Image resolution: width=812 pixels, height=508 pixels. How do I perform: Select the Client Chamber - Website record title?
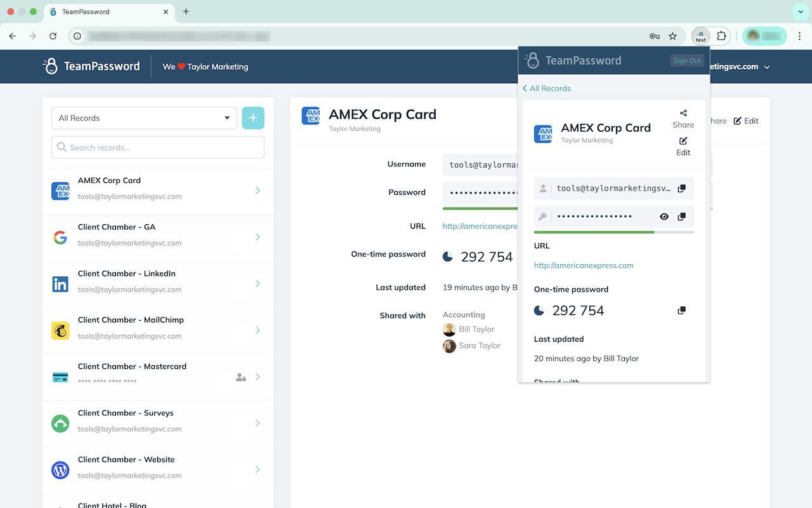coord(126,459)
